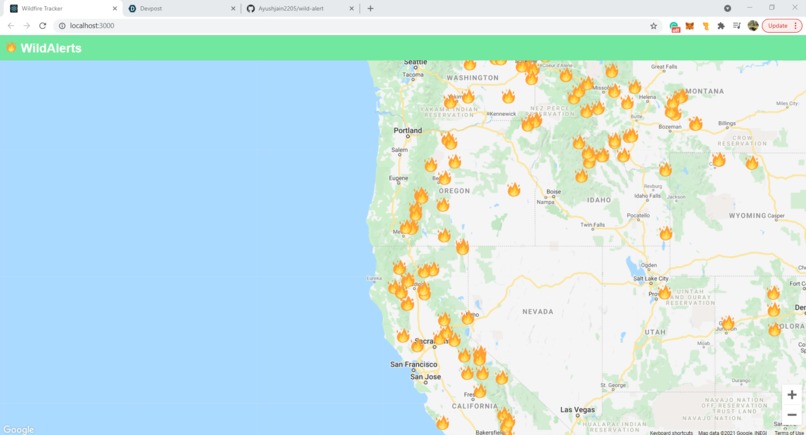Click fire marker directly above IDAHO label

581,176
